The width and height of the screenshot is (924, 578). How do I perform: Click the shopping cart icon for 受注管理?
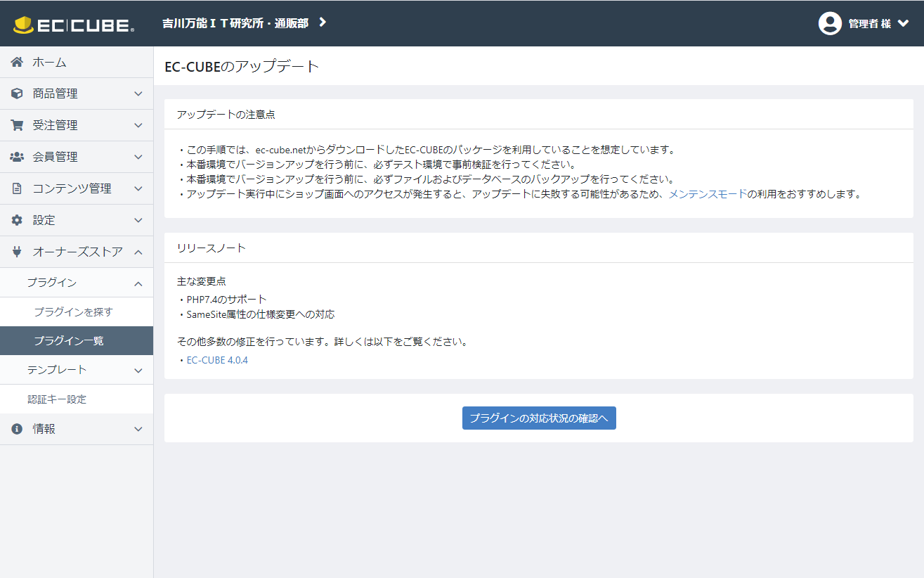17,125
